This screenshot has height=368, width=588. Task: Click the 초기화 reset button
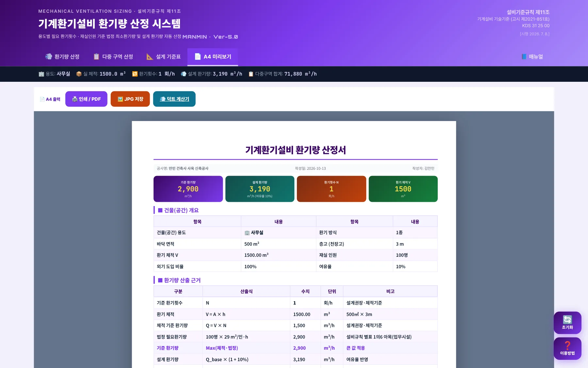click(567, 323)
